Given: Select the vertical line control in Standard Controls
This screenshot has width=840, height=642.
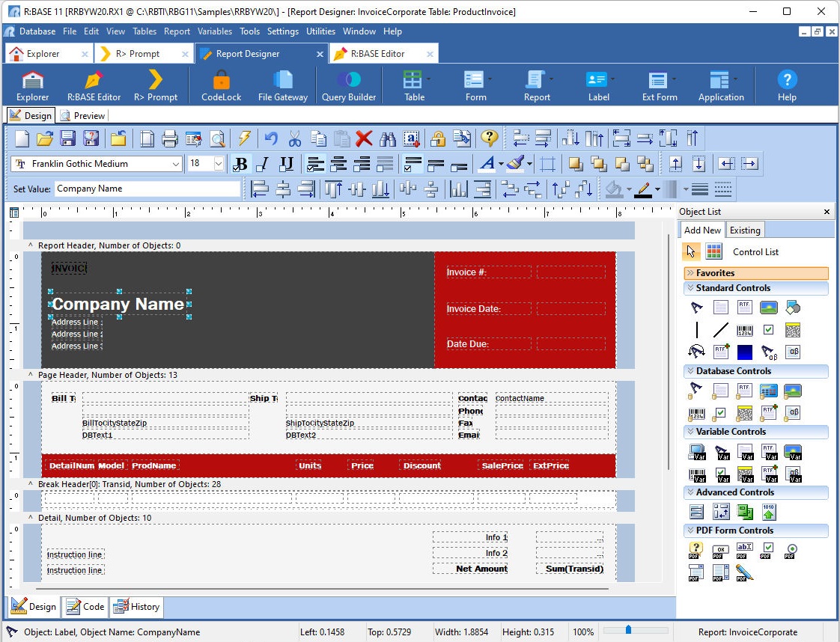Looking at the screenshot, I should pos(696,330).
